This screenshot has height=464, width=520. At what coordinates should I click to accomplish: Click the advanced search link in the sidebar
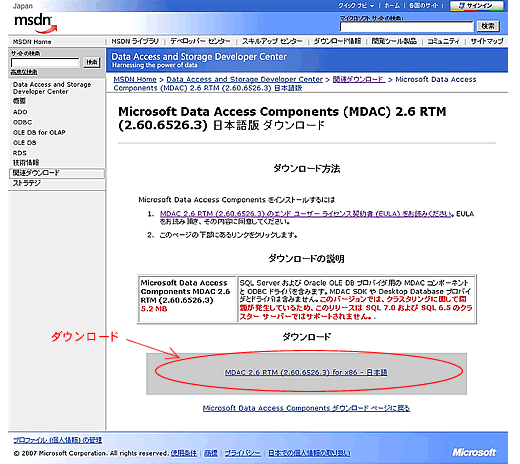click(24, 72)
